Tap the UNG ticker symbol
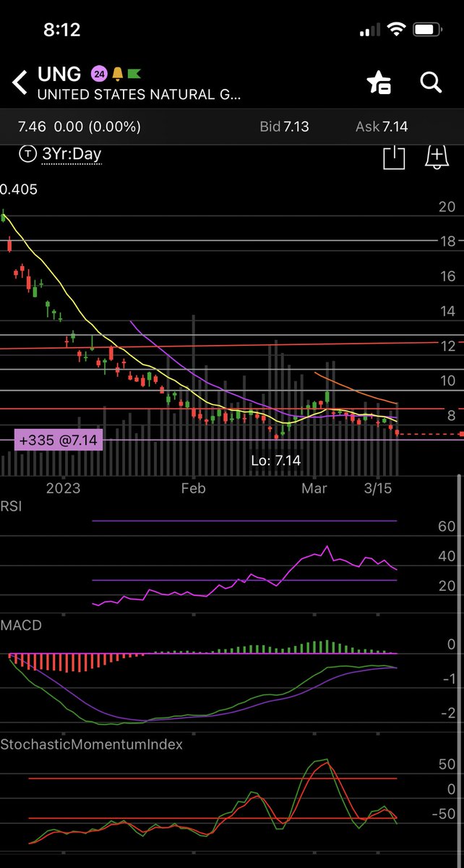Screen dimensions: 464x868 pos(60,75)
